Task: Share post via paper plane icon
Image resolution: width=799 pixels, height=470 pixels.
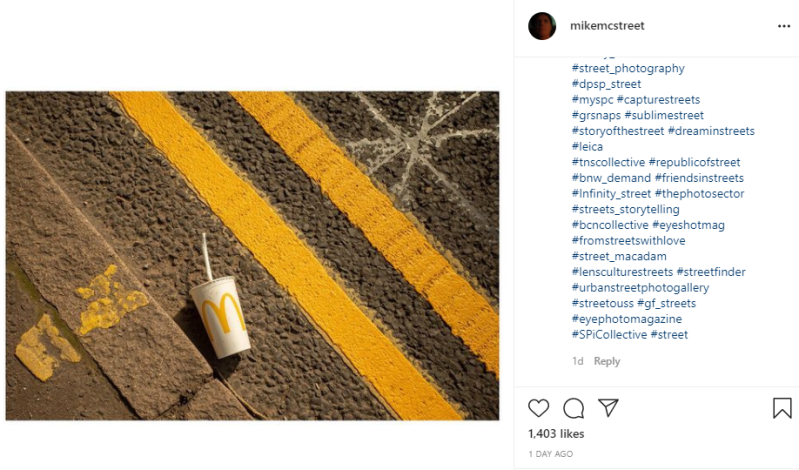Action: [608, 408]
